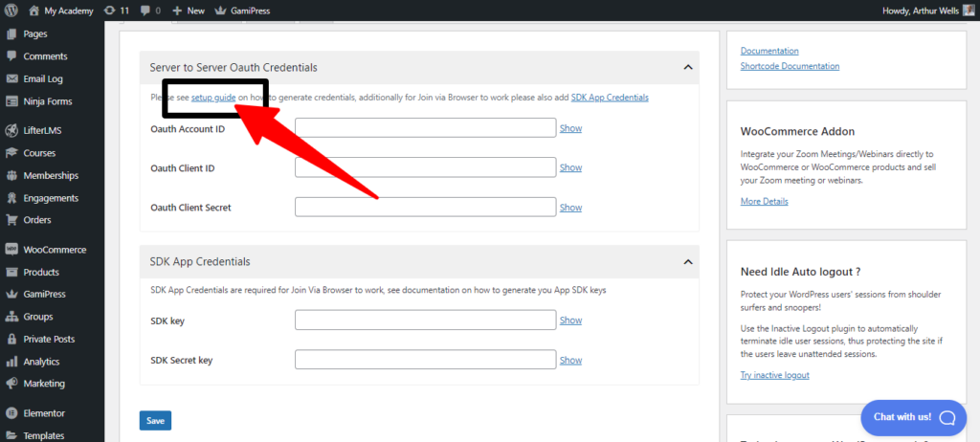The width and height of the screenshot is (980, 442).
Task: Click Howdy, Arthur Wells account text
Action: point(921,11)
